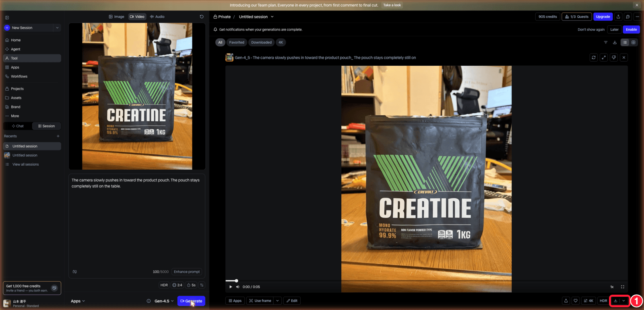The width and height of the screenshot is (644, 310).
Task: Open the Gen-4.5 model dropdown
Action: point(164,301)
